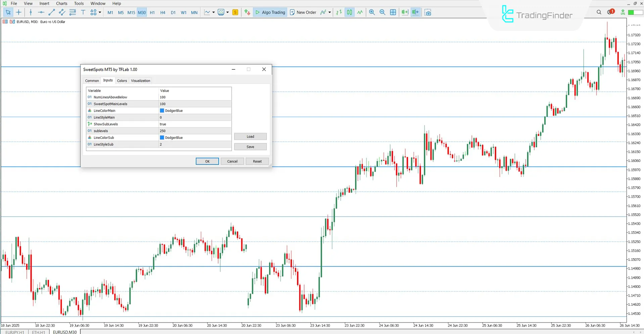This screenshot has width=644, height=334.
Task: Take a chart screenshot with camera icon
Action: coord(429,12)
